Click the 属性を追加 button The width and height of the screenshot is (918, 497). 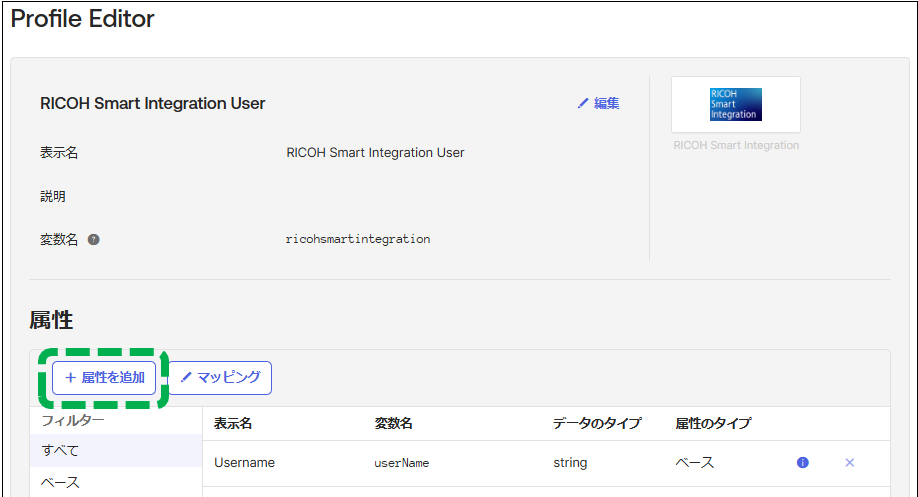[104, 378]
